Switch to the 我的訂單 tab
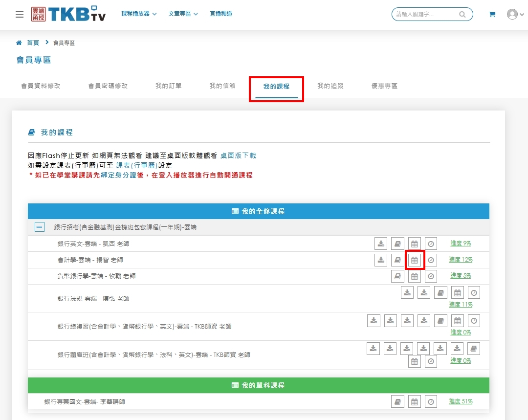Viewport: 528px width, 420px height. pyautogui.click(x=169, y=86)
